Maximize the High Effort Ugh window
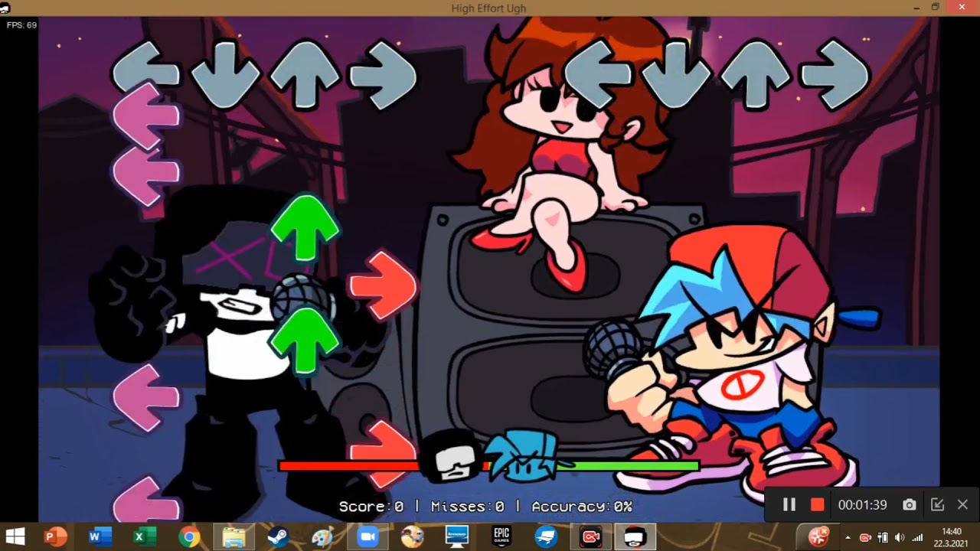Viewport: 980px width, 551px height. [936, 8]
